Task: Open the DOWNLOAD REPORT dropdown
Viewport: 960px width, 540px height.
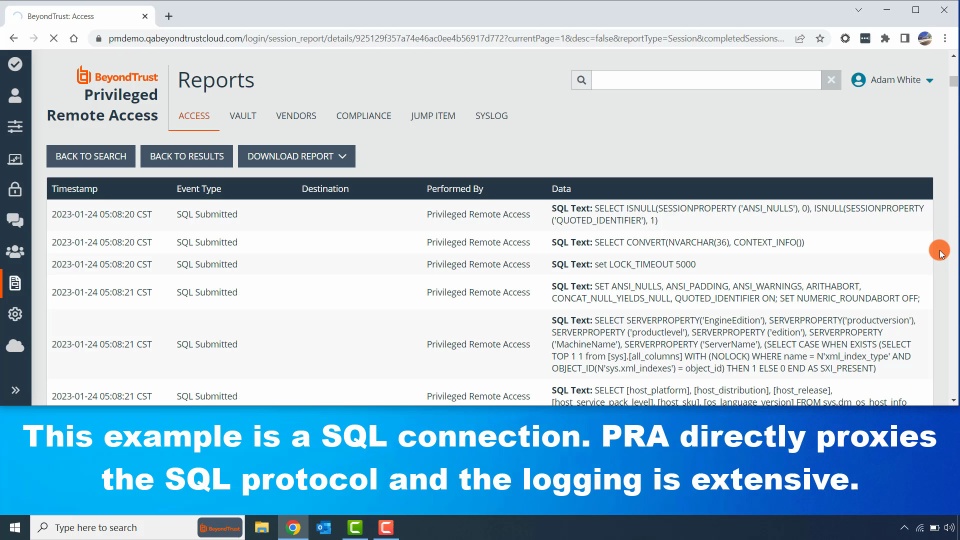Action: click(296, 156)
